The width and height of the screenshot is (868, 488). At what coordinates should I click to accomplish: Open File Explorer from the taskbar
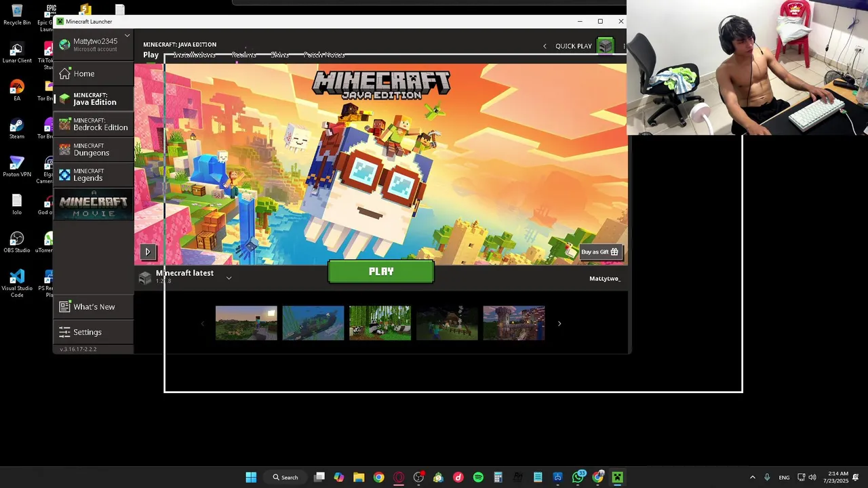tap(359, 477)
